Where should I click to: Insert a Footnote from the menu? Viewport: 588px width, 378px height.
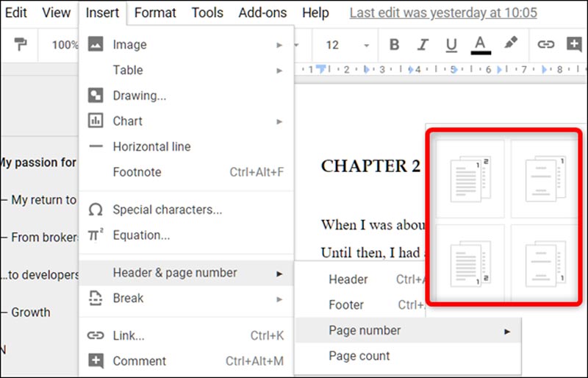(x=187, y=172)
